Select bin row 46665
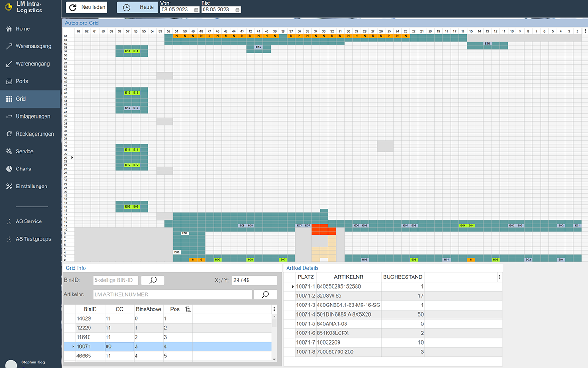Screen dimensions: 588x368 pos(168,356)
